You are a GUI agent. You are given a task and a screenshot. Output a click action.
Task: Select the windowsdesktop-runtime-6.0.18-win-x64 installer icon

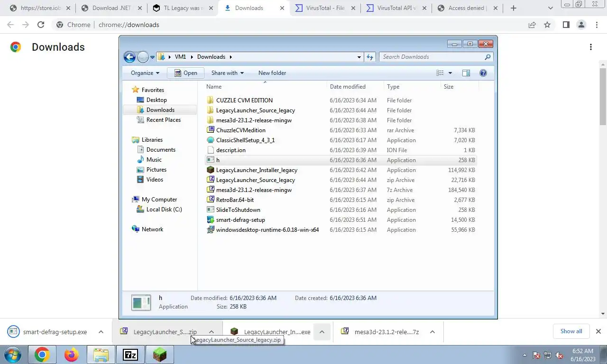click(x=211, y=230)
